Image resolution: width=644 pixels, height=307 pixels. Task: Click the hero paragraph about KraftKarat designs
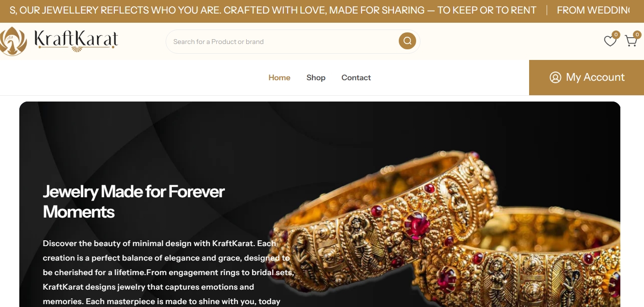pyautogui.click(x=168, y=272)
